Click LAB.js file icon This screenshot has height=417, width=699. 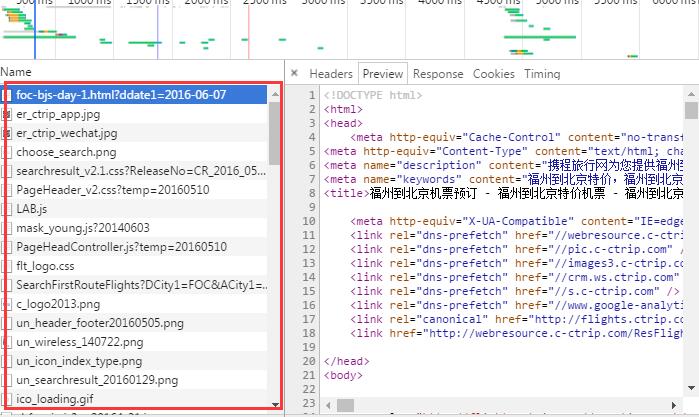[8, 209]
